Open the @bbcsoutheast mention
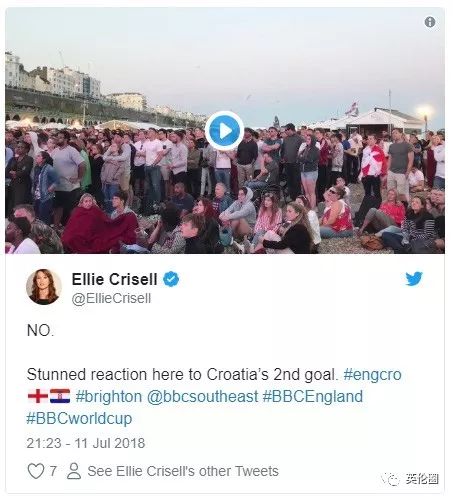This screenshot has height=499, width=453. [202, 396]
